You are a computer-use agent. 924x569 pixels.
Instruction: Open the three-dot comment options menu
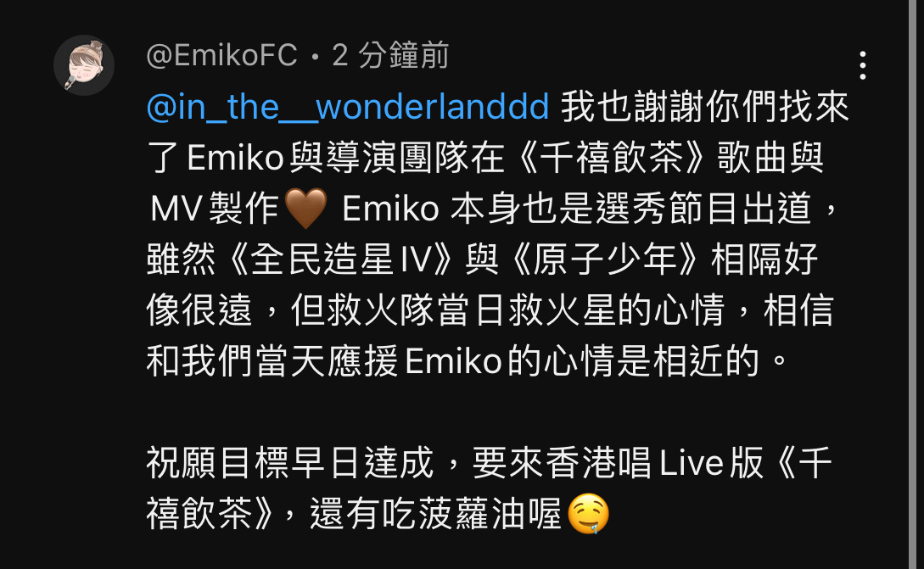click(862, 64)
